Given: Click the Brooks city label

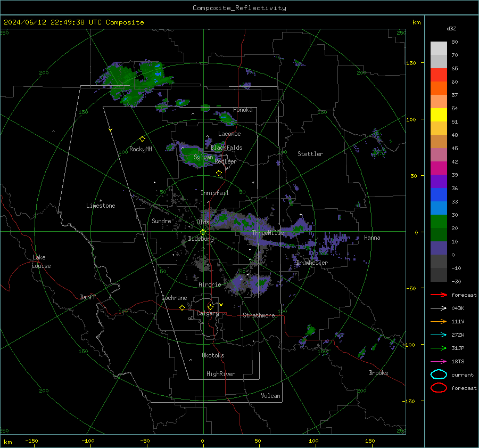Looking at the screenshot, I should (378, 373).
